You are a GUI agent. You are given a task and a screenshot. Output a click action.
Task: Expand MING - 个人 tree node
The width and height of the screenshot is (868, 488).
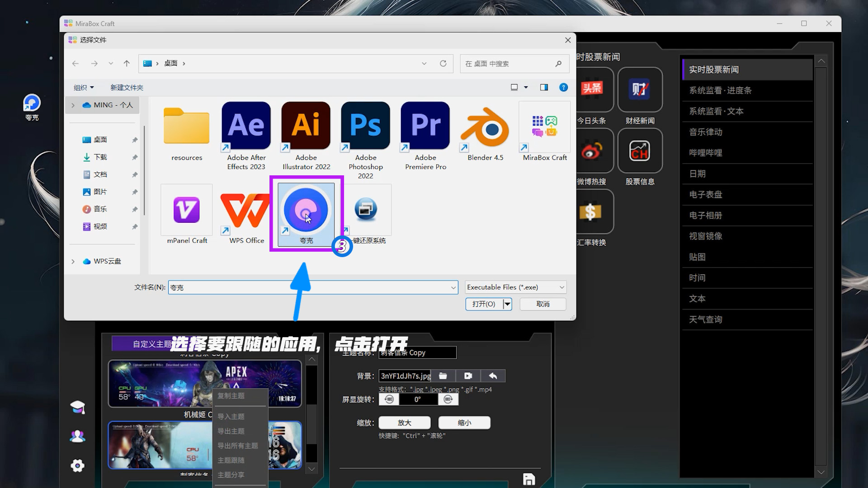tap(73, 105)
